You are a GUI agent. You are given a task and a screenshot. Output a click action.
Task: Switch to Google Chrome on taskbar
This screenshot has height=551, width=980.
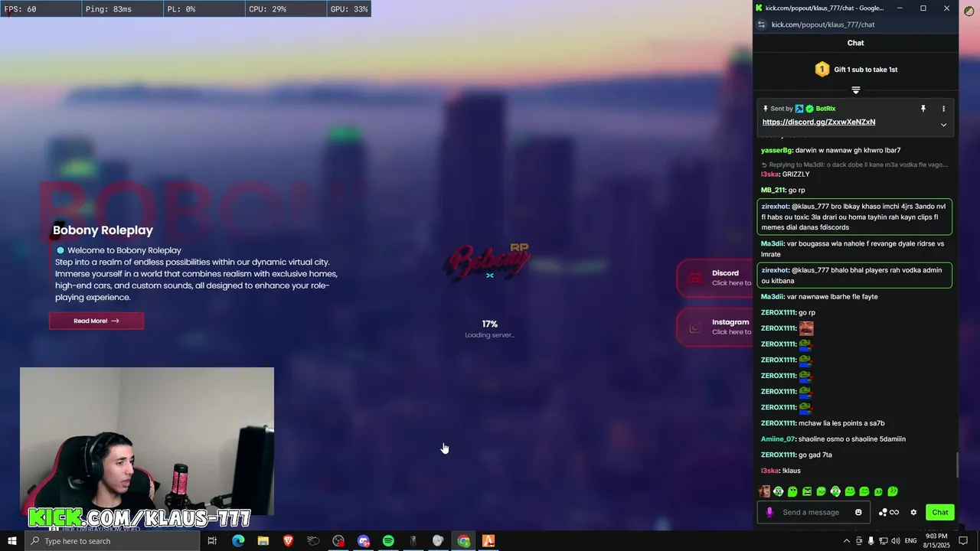[463, 541]
